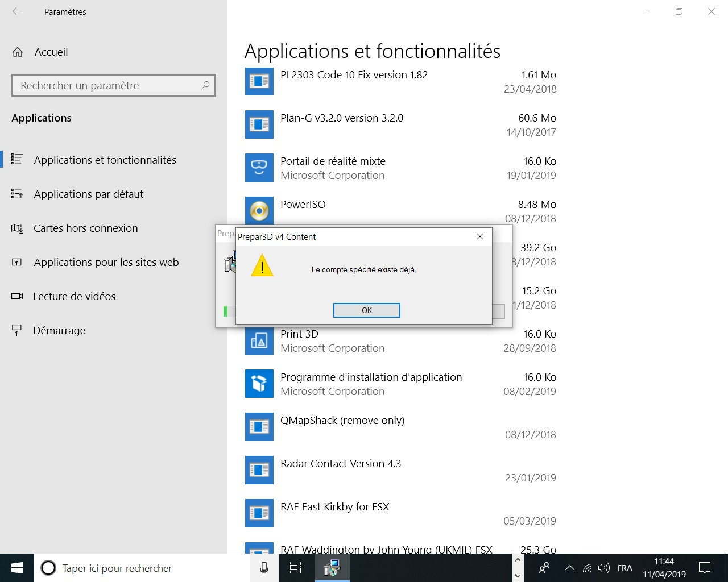
Task: Select PL2303 Code 10 Fix version 1.82 entry
Action: (x=401, y=81)
